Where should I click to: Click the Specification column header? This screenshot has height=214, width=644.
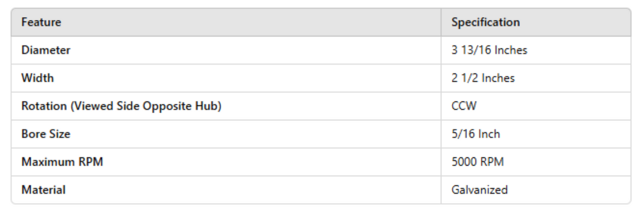tap(485, 22)
